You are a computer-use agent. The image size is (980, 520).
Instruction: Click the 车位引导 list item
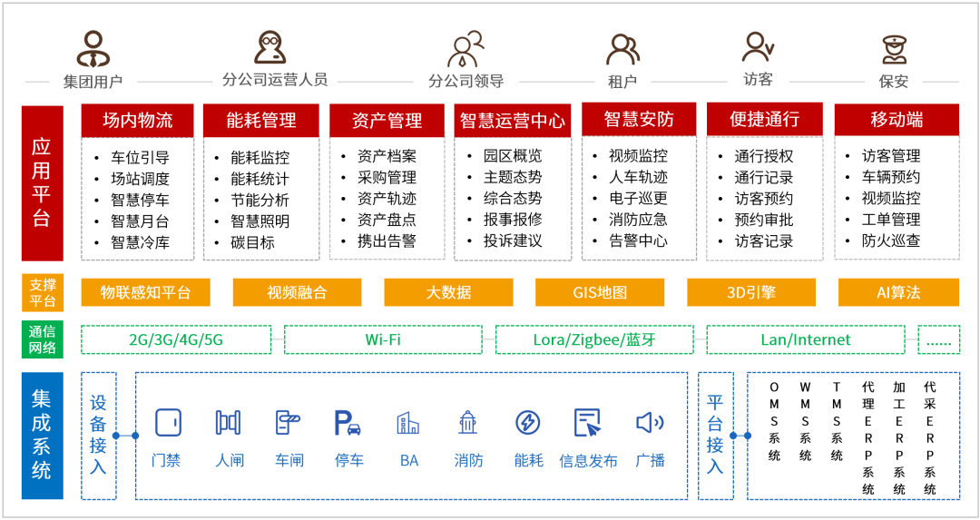point(140,158)
